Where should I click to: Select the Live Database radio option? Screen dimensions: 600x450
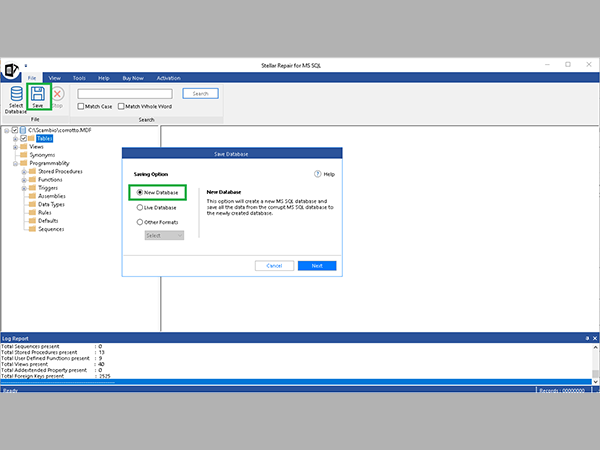pyautogui.click(x=140, y=207)
